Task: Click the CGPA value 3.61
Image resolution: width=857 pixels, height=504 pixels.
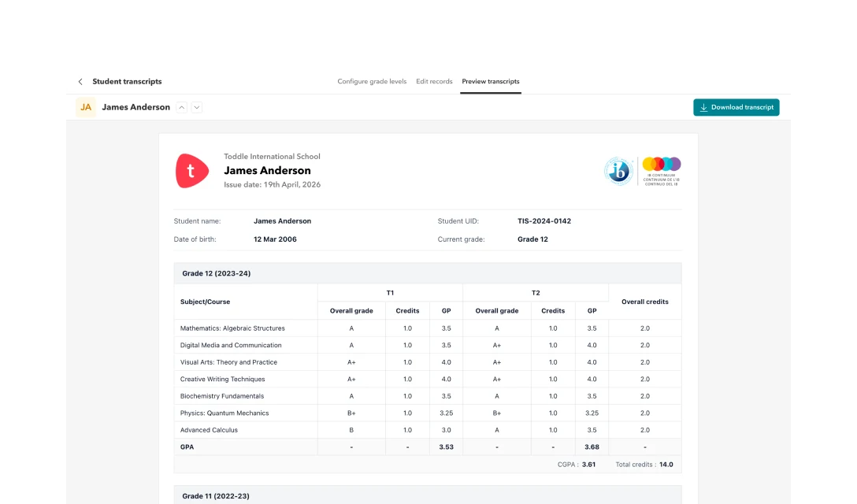Action: [588, 464]
